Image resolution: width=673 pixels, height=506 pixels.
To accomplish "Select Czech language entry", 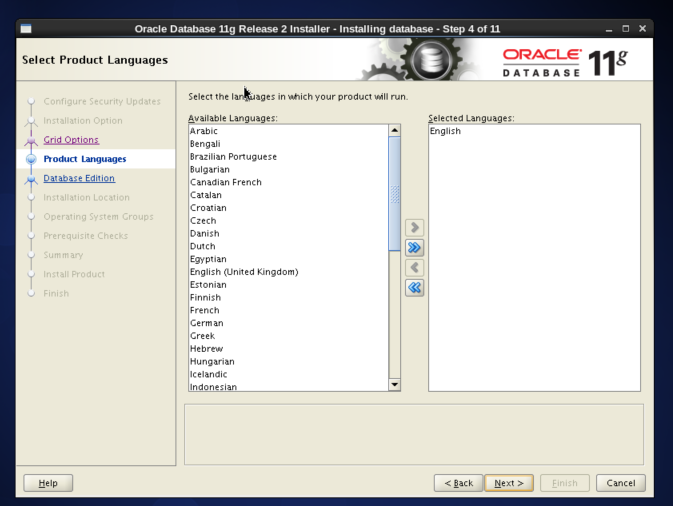I will click(x=288, y=221).
